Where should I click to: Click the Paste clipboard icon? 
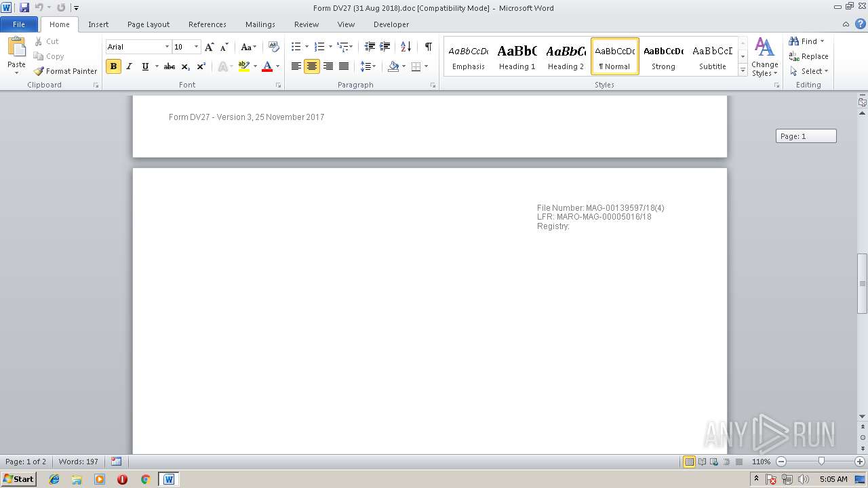[x=16, y=47]
